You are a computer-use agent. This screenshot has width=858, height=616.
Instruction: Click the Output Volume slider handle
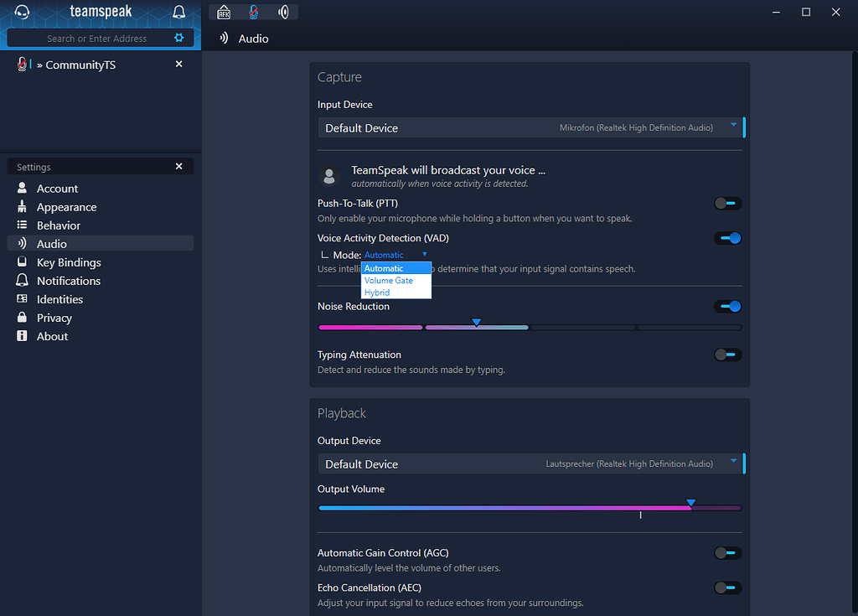point(690,504)
